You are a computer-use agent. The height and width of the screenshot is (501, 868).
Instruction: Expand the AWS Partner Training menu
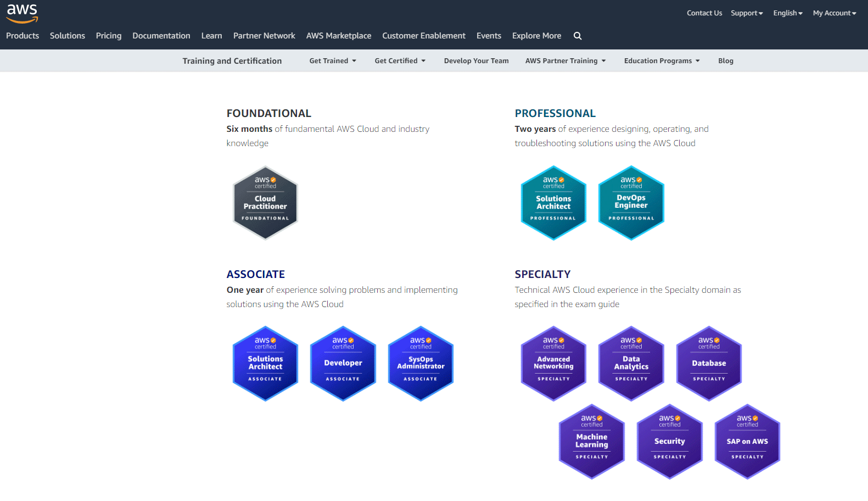pos(565,61)
